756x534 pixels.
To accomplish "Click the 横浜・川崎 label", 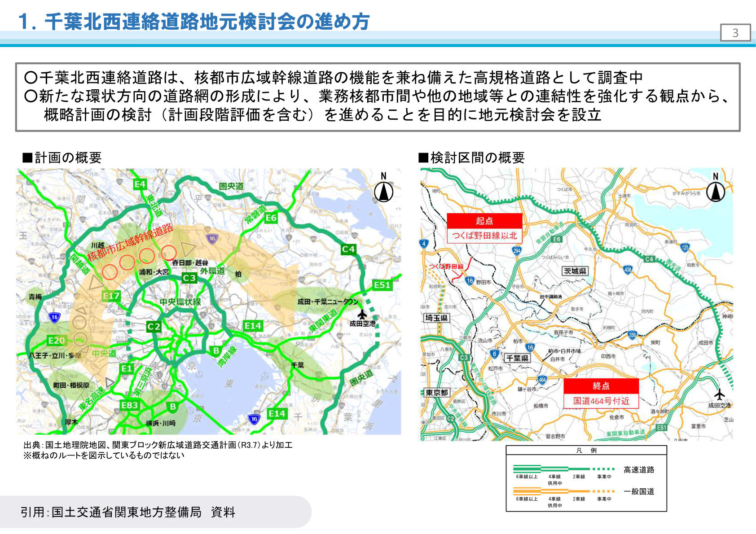I will click(x=160, y=423).
